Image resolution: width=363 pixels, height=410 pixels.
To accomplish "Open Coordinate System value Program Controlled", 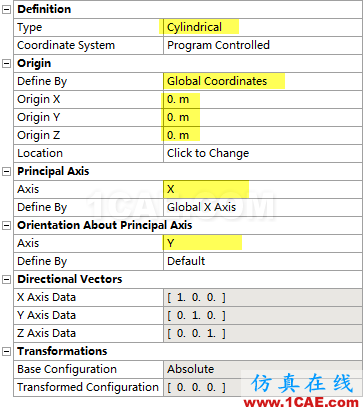I will coord(263,45).
